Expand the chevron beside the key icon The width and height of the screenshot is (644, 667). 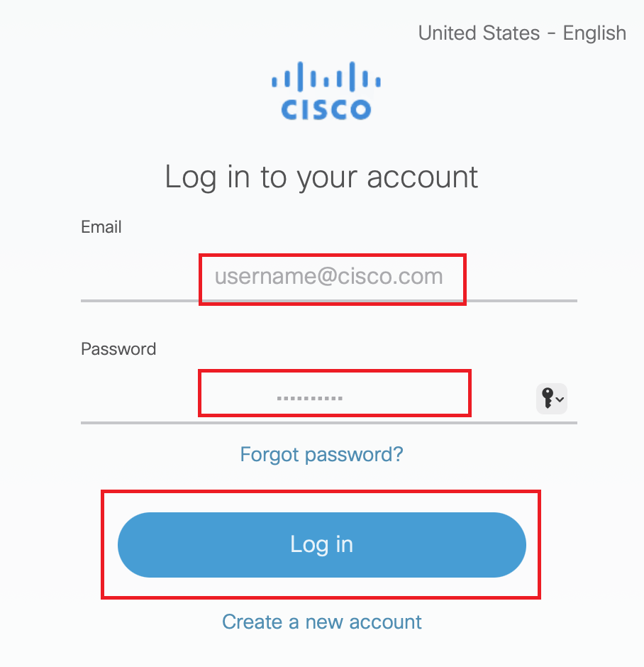coord(560,399)
